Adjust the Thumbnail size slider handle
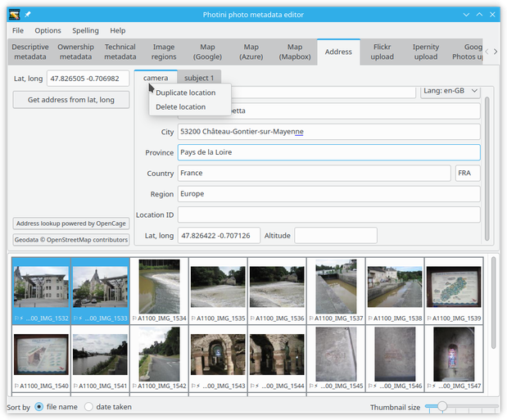Screen dimensions: 507x420 pos(442,406)
